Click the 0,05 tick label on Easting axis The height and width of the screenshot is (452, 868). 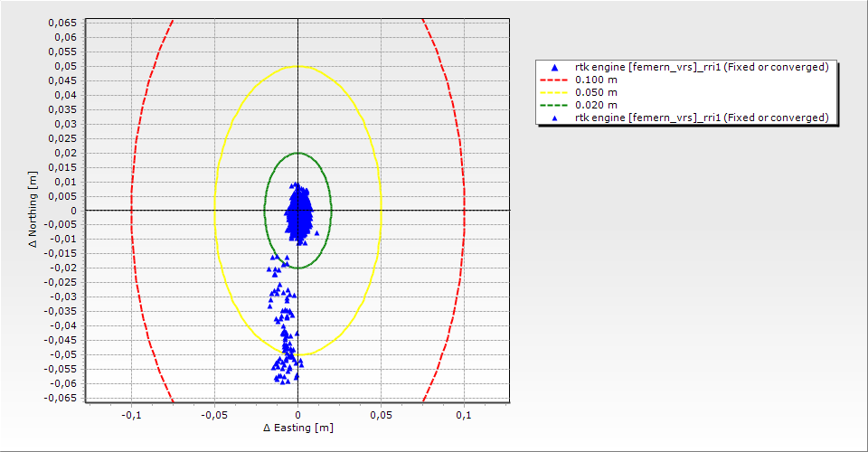(381, 415)
